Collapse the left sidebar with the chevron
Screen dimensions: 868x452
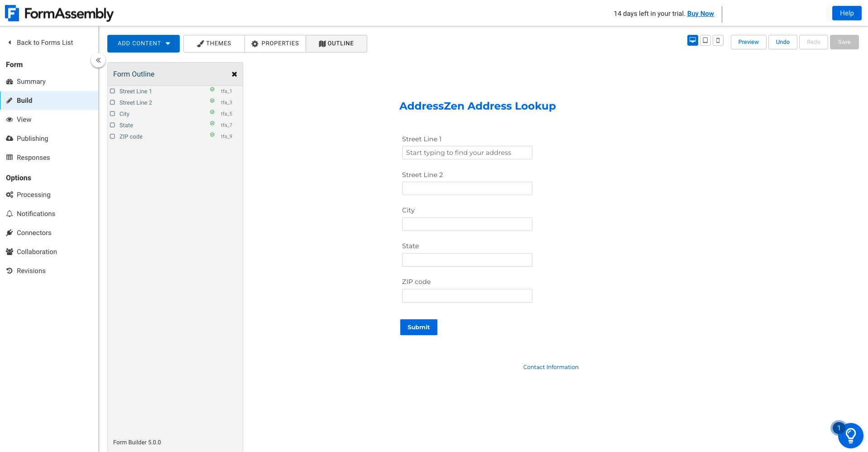(98, 60)
